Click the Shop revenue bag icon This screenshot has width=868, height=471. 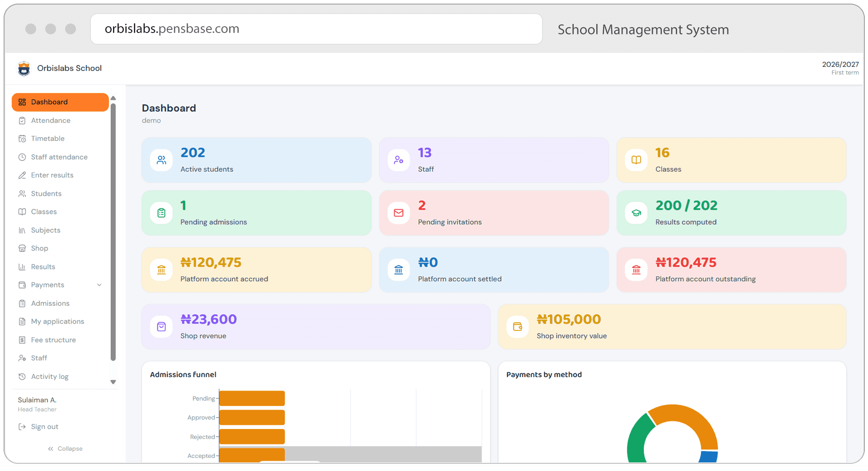(x=161, y=327)
